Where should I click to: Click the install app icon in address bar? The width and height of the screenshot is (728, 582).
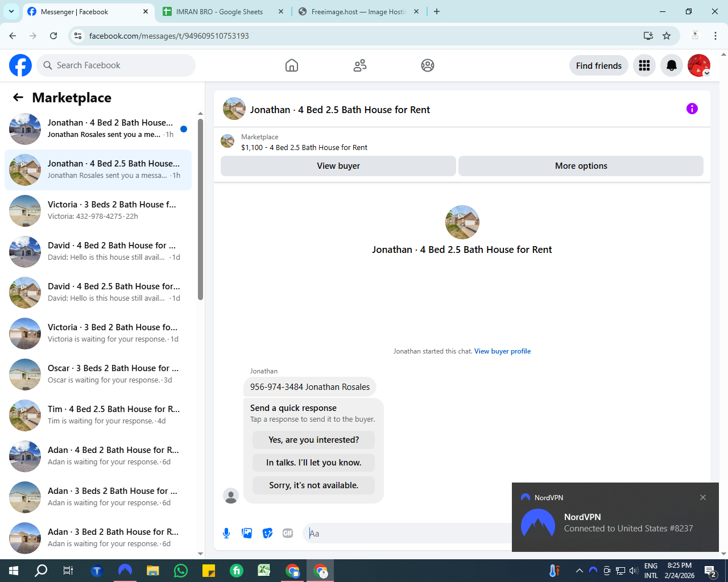coord(648,36)
